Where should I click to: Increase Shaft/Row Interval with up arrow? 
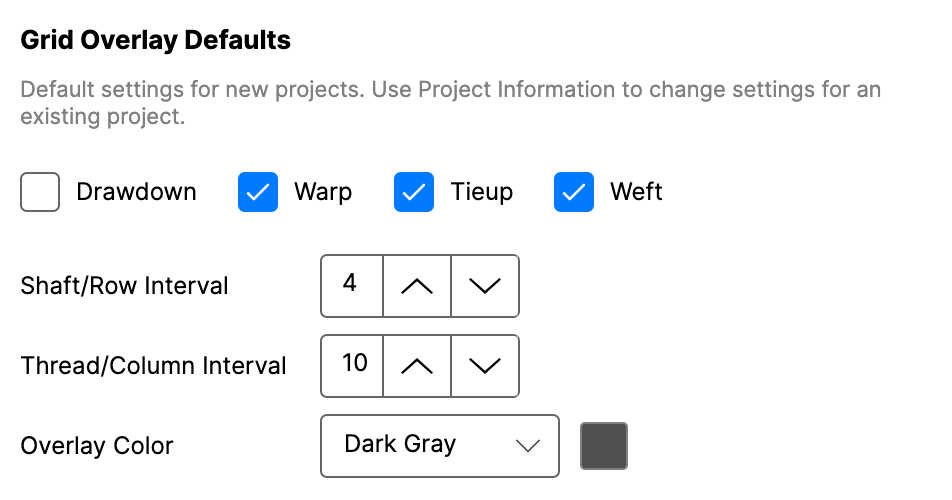coord(417,285)
